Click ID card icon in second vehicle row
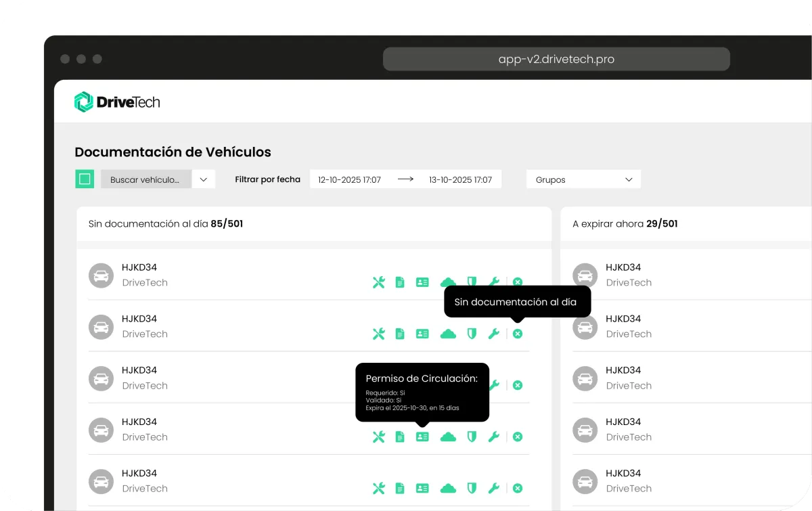 click(x=422, y=334)
